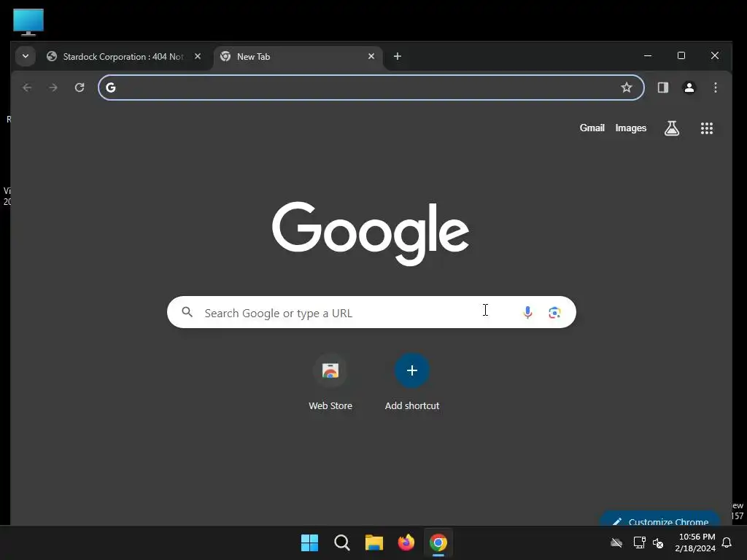Click the OneDrive cloud tray icon
This screenshot has height=560, width=747.
[x=616, y=542]
